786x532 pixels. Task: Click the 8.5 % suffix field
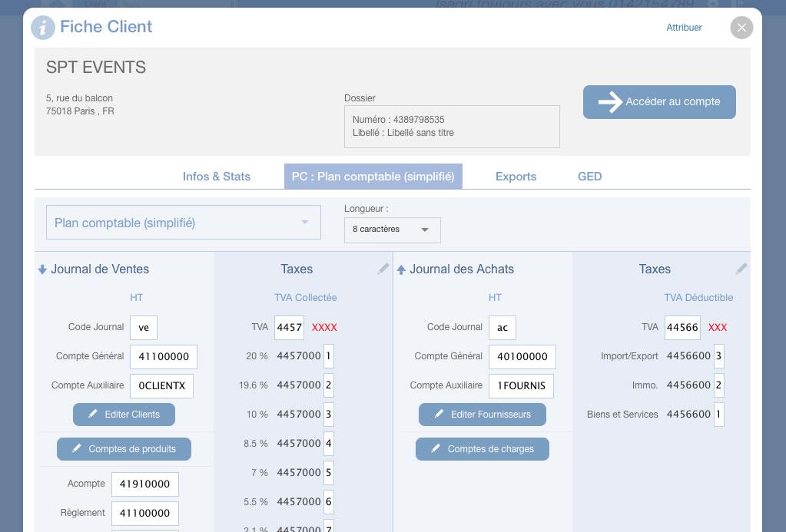point(328,444)
